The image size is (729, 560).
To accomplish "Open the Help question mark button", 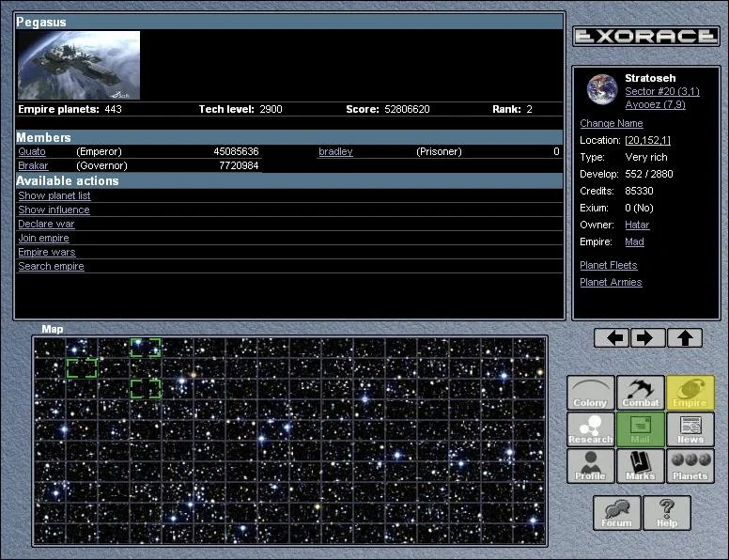I will click(667, 513).
